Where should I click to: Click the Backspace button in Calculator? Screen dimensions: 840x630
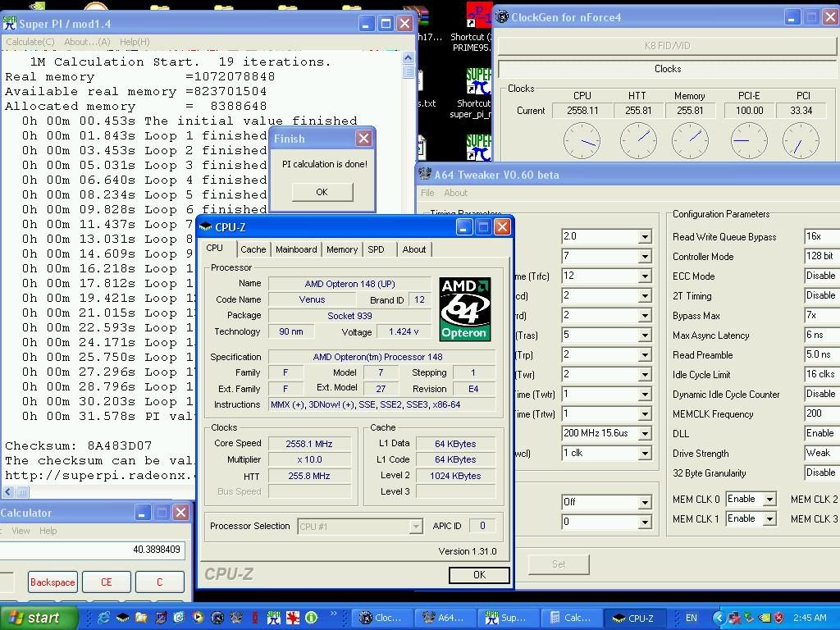pyautogui.click(x=52, y=582)
